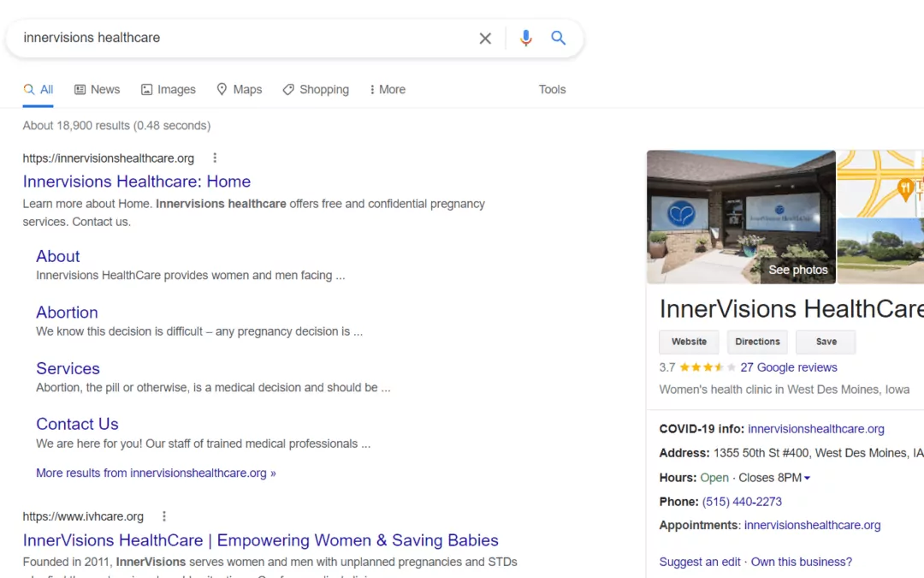Open options dots next to ivhcare.org URL
The image size is (924, 578).
coord(164,516)
